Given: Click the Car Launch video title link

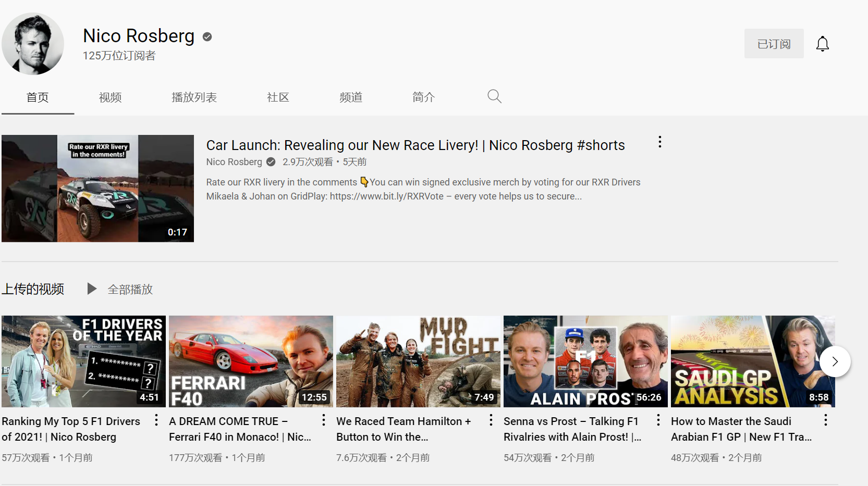Looking at the screenshot, I should tap(415, 145).
